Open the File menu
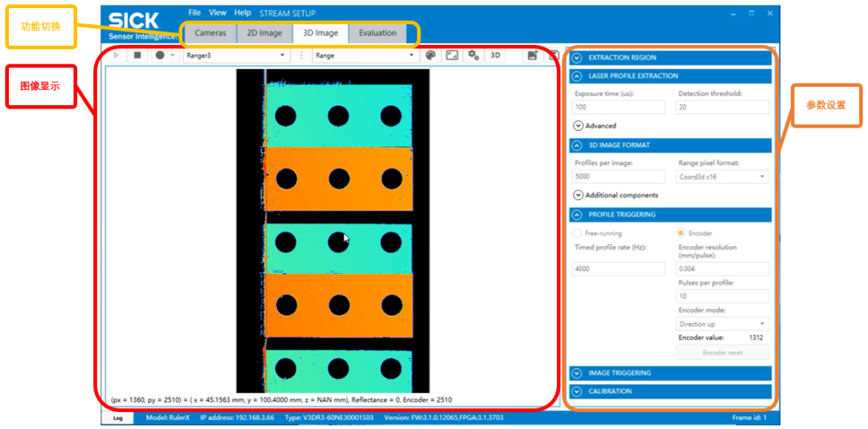This screenshot has width=868, height=429. (194, 13)
